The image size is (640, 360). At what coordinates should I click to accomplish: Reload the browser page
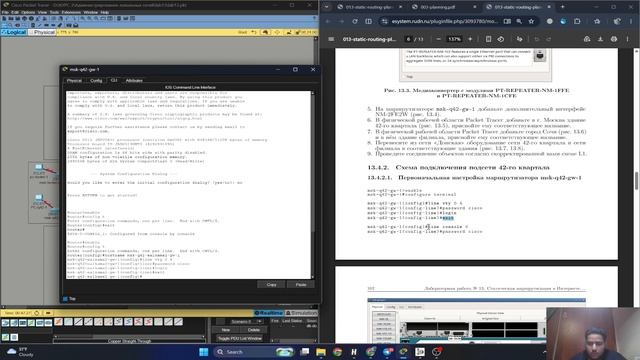click(x=355, y=21)
